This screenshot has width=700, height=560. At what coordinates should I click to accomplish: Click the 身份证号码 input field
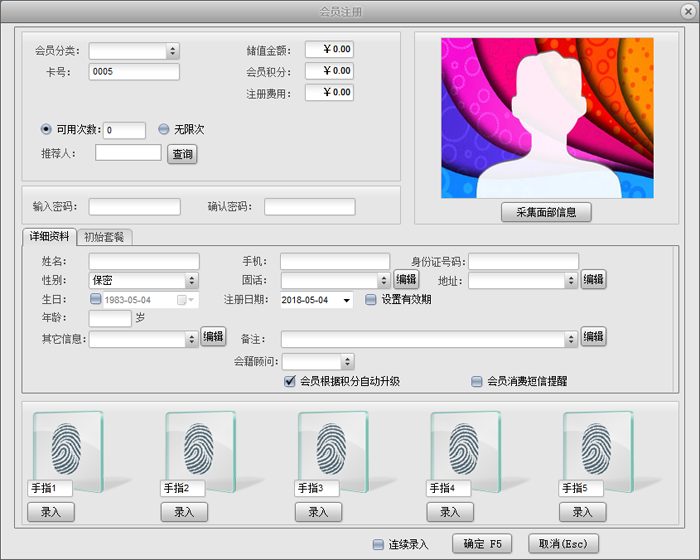[x=524, y=261]
